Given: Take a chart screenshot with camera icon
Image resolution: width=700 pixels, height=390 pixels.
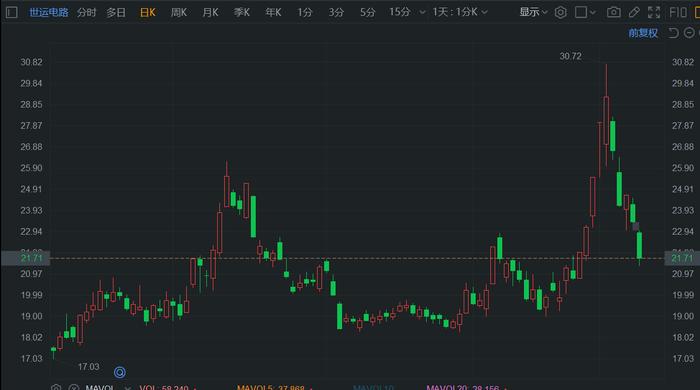Looking at the screenshot, I should 613,12.
